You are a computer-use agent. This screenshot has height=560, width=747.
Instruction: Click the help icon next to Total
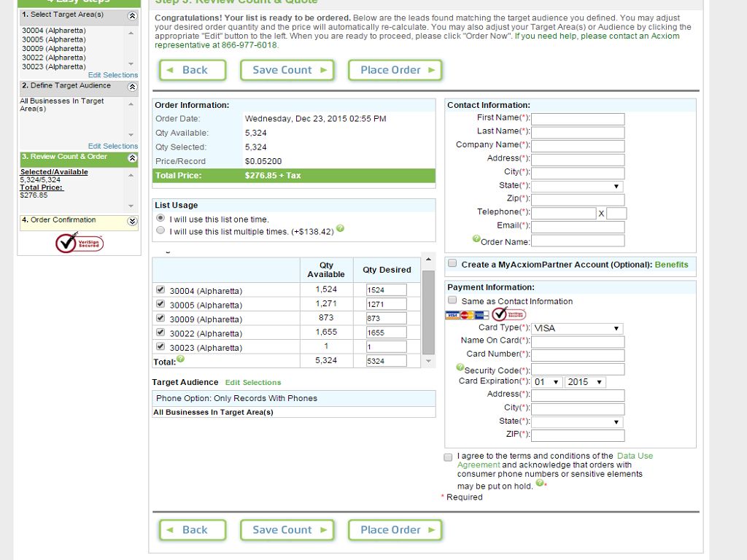coord(181,359)
